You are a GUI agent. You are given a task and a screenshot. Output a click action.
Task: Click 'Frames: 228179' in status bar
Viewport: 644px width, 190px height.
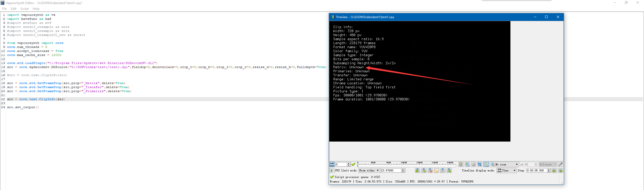pos(340,181)
